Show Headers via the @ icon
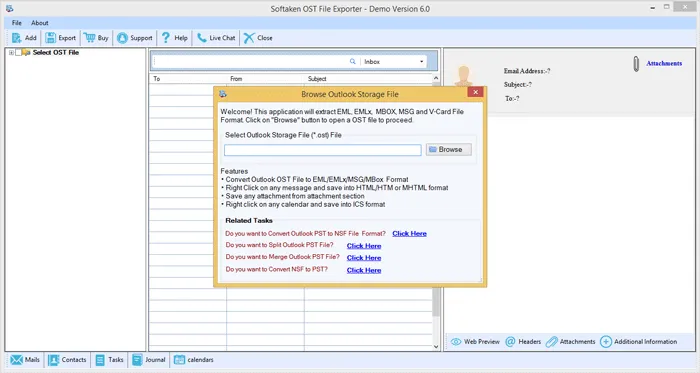 click(510, 342)
